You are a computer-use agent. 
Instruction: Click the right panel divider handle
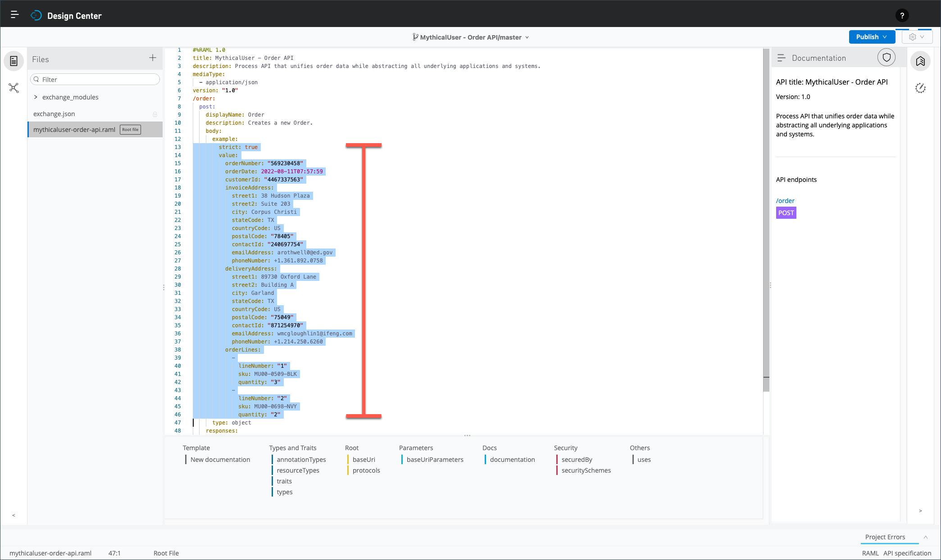[x=770, y=285]
